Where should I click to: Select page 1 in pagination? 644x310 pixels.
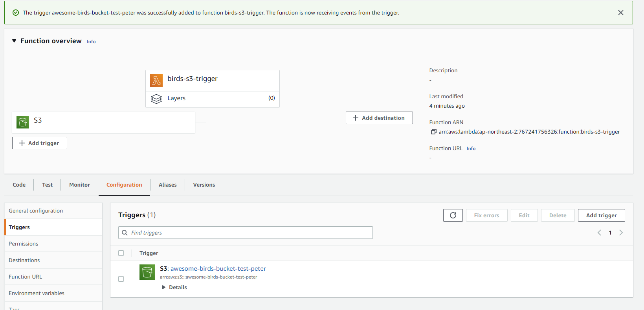[x=610, y=233]
